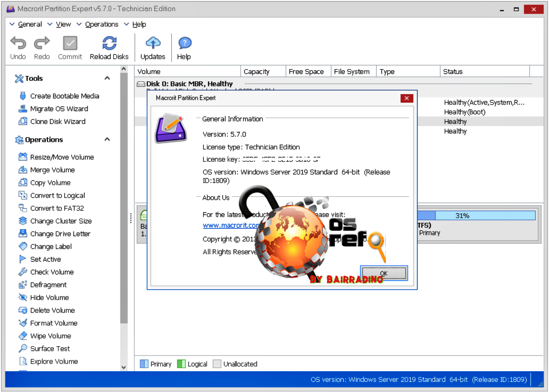Click the sidebar splitter handle dots

point(131,218)
